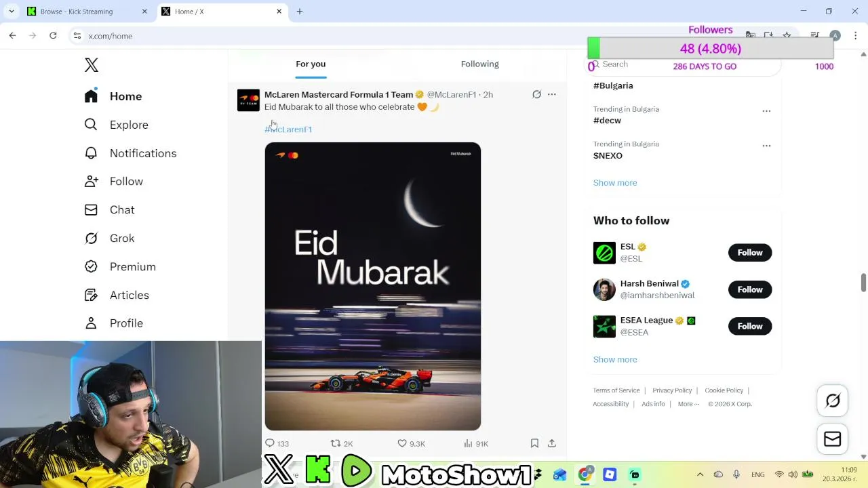Image resolution: width=868 pixels, height=488 pixels.
Task: Click the Articles icon in sidebar
Action: (91, 296)
